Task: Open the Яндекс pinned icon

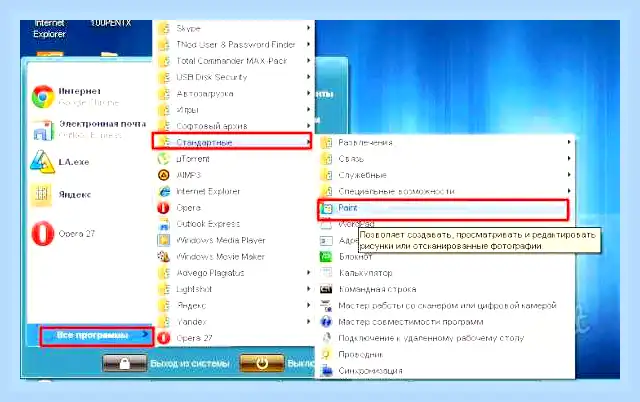Action: (42, 194)
